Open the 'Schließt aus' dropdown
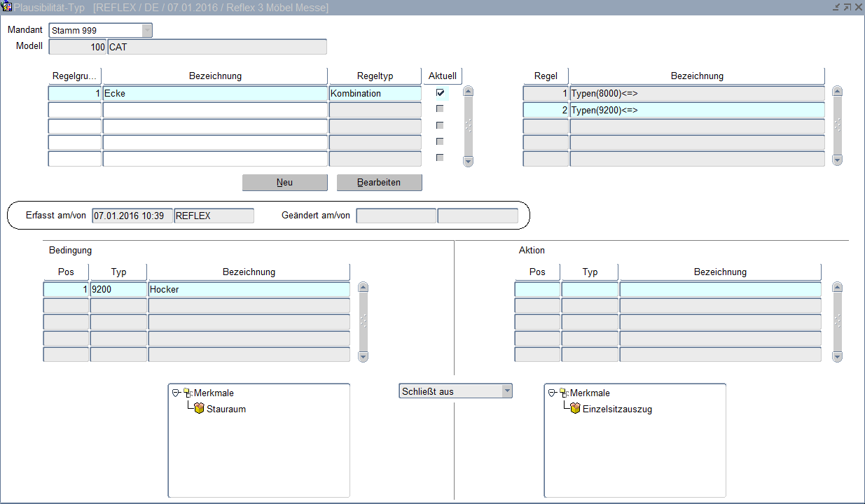Screen dimensions: 865x504 [x=506, y=391]
